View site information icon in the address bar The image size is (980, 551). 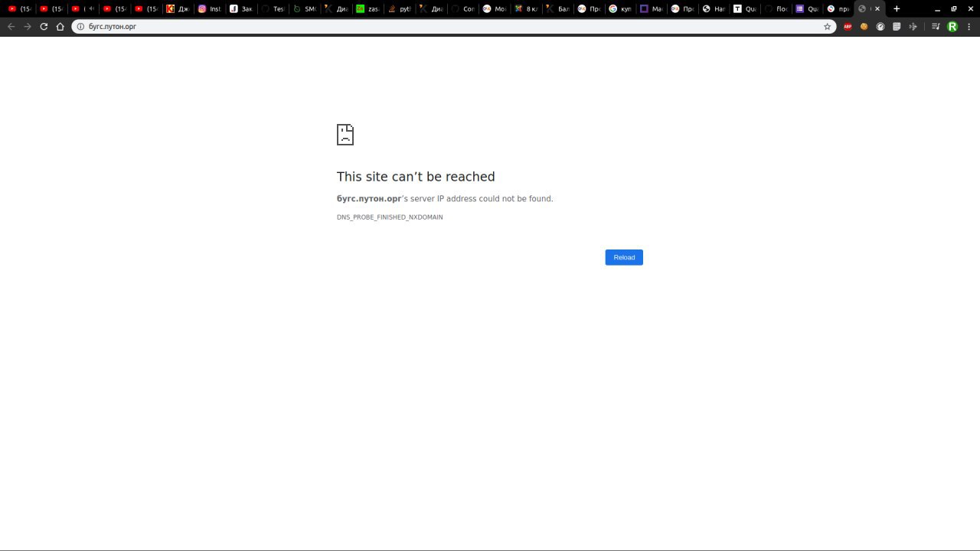click(80, 26)
